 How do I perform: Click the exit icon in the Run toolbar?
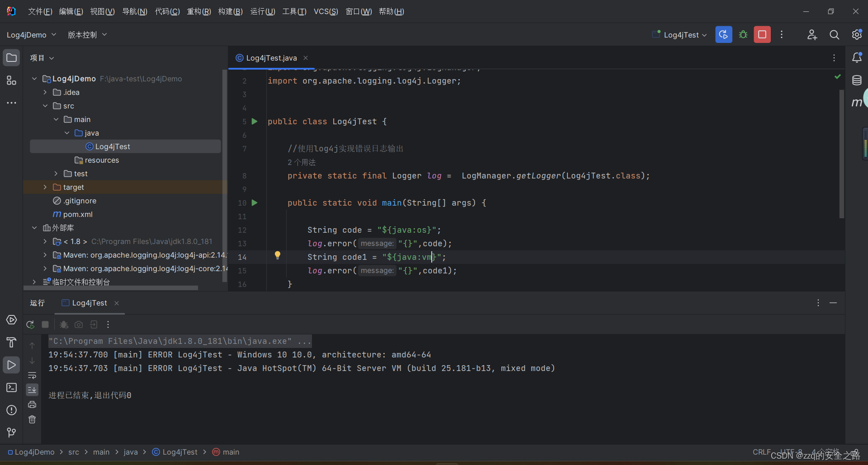94,324
